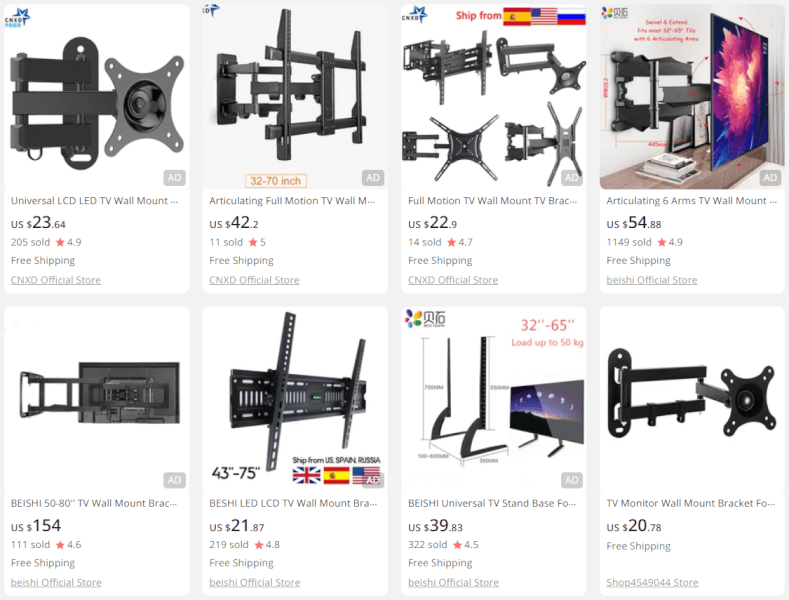Click the US $154 price
789x600 pixels.
pos(36,526)
